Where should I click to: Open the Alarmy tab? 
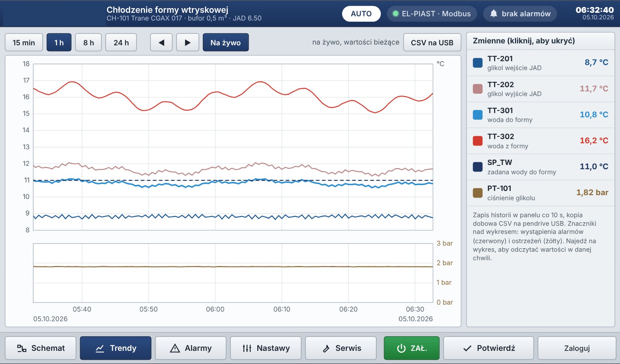coord(191,348)
